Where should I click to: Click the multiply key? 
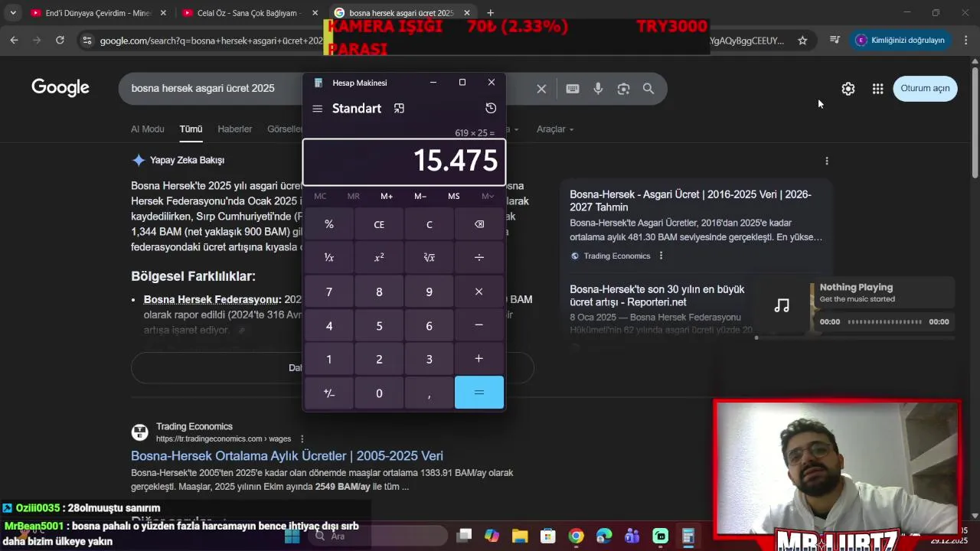(x=479, y=292)
